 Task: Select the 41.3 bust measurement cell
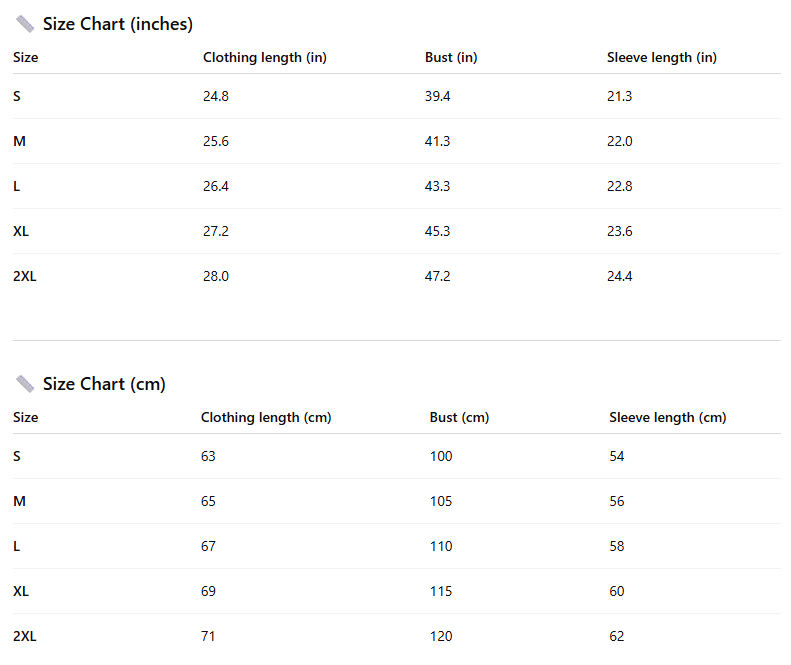point(438,141)
